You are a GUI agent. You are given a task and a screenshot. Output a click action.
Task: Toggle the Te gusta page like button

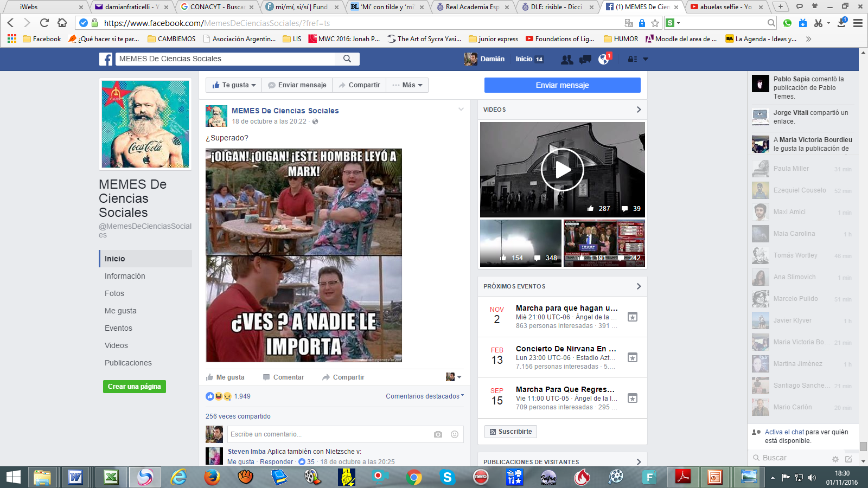click(234, 85)
